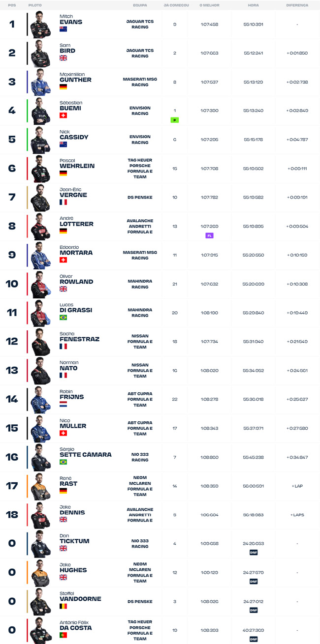Click the O Melhor column header

coord(209,5)
